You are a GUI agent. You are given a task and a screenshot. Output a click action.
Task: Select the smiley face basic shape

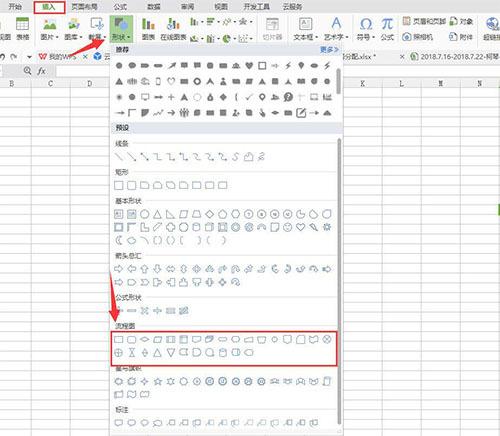point(287,227)
